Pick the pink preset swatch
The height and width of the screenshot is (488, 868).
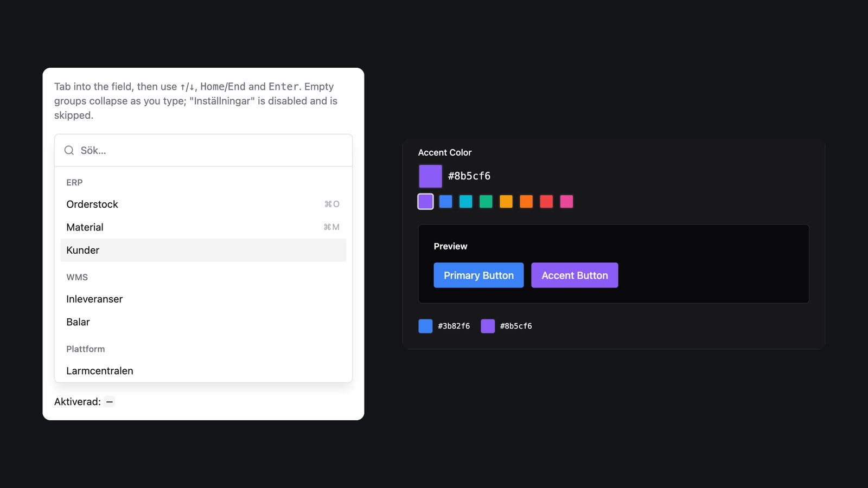click(x=566, y=202)
